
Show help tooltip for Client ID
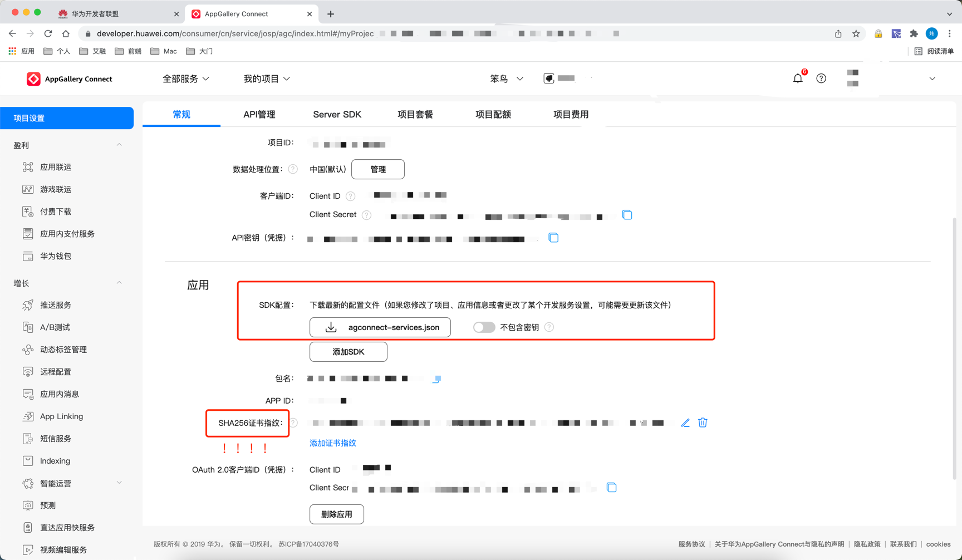pos(350,196)
